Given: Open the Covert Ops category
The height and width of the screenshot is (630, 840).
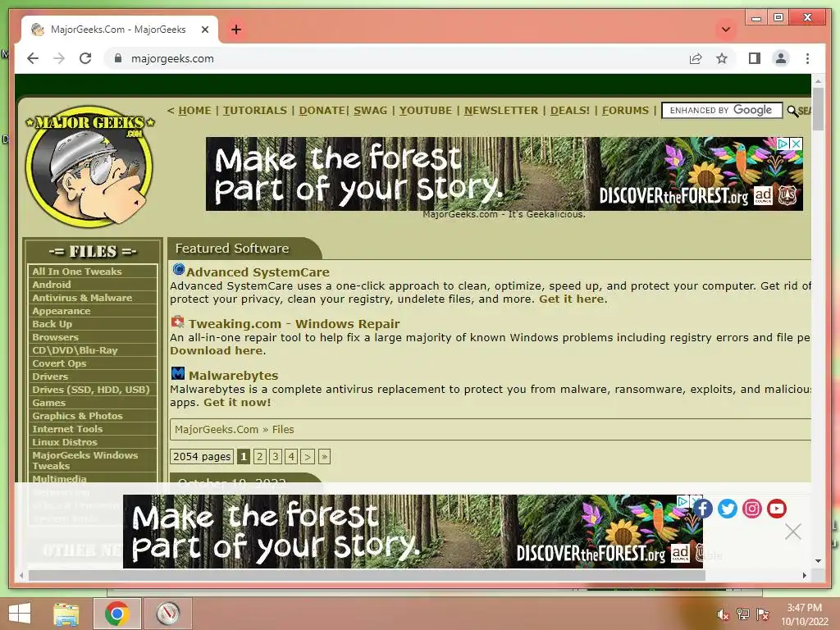Looking at the screenshot, I should [x=59, y=363].
